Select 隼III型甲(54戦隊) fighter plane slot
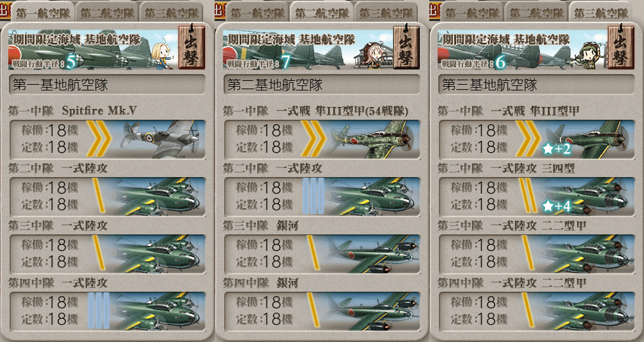The height and width of the screenshot is (342, 644). [322, 139]
